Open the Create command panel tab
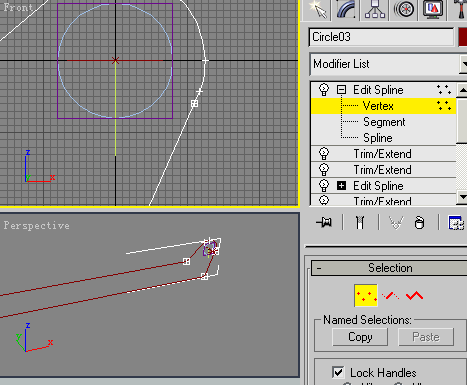 [318, 10]
